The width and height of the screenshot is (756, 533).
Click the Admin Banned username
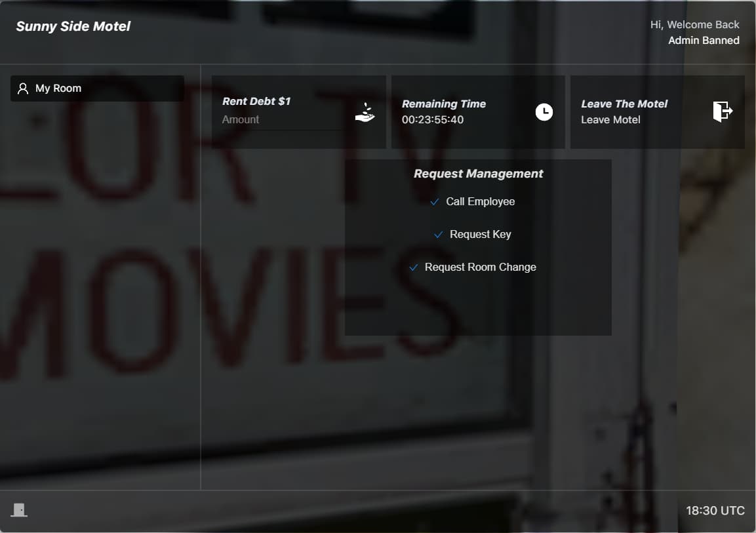pos(704,41)
